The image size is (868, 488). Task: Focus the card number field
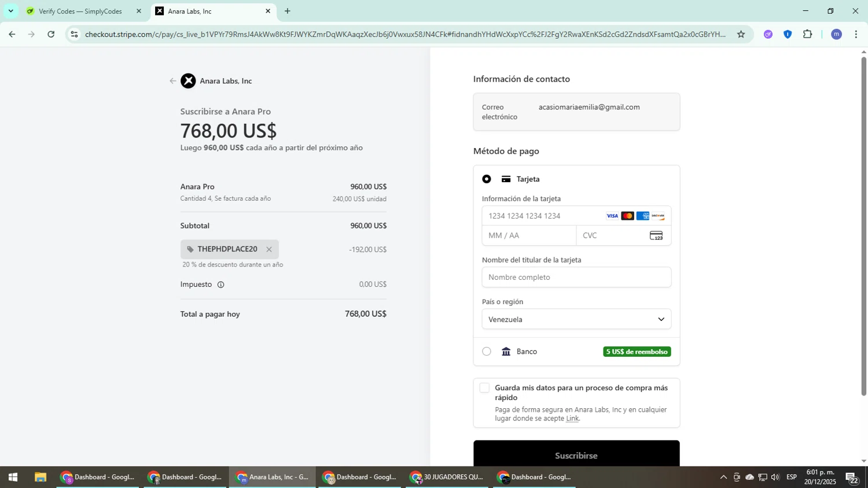pyautogui.click(x=576, y=216)
